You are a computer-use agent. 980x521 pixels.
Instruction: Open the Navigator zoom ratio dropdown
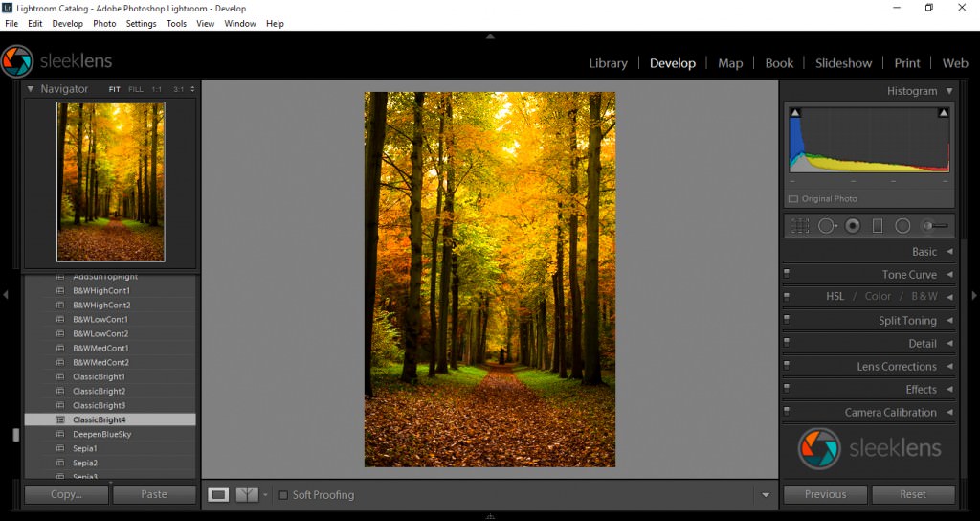click(192, 89)
